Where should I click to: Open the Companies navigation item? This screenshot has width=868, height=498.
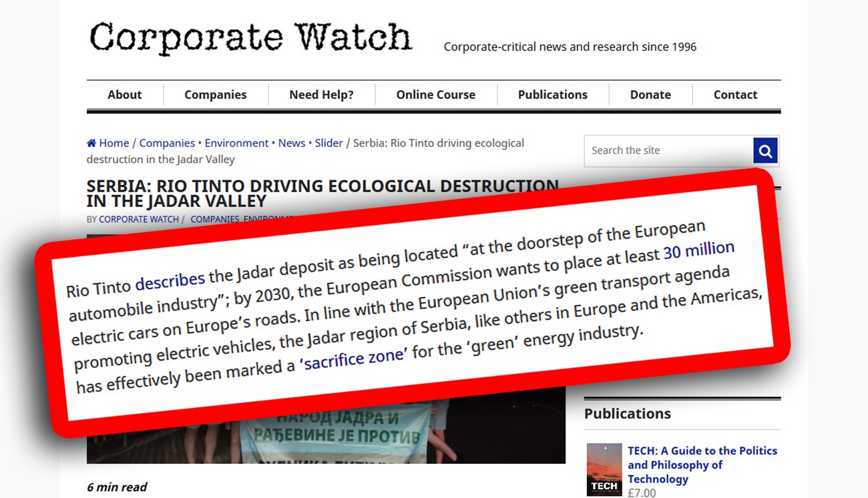[x=216, y=95]
